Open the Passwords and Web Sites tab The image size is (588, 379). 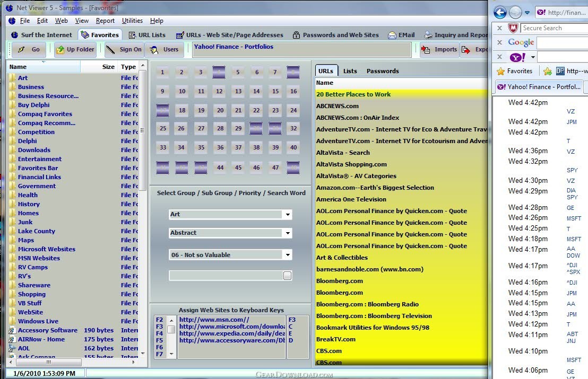pyautogui.click(x=335, y=35)
